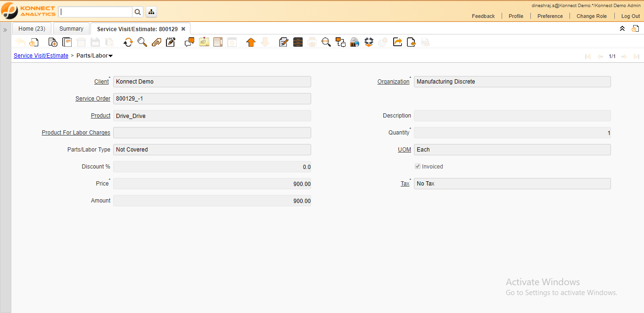Click the yellow sticky note icon

click(204, 42)
